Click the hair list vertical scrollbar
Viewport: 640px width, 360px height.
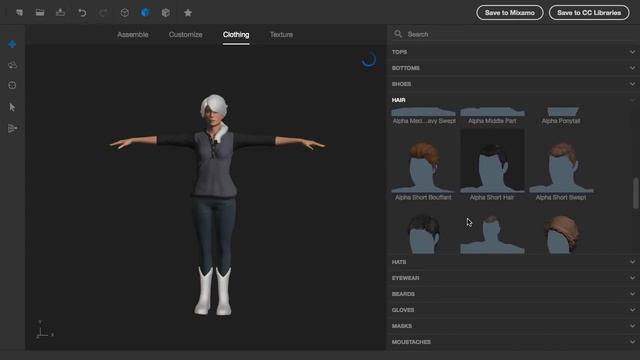pos(635,193)
